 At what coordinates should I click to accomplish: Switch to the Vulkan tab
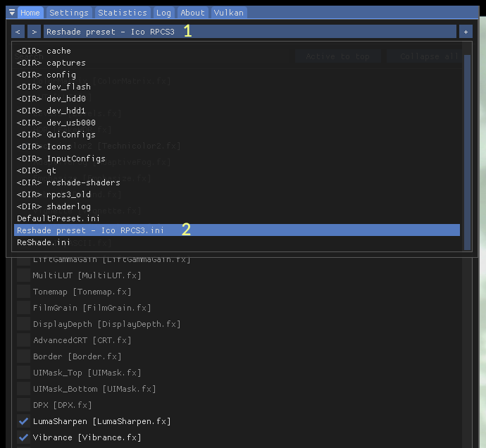(229, 13)
